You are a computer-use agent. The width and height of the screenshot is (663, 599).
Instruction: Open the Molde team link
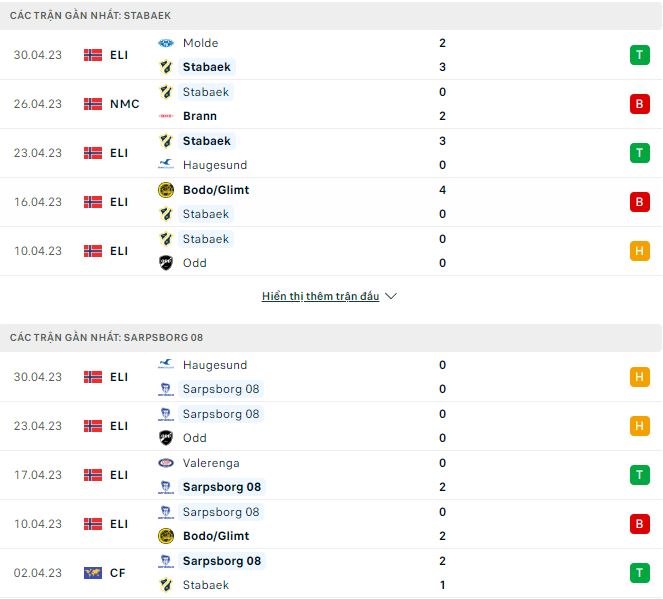200,43
